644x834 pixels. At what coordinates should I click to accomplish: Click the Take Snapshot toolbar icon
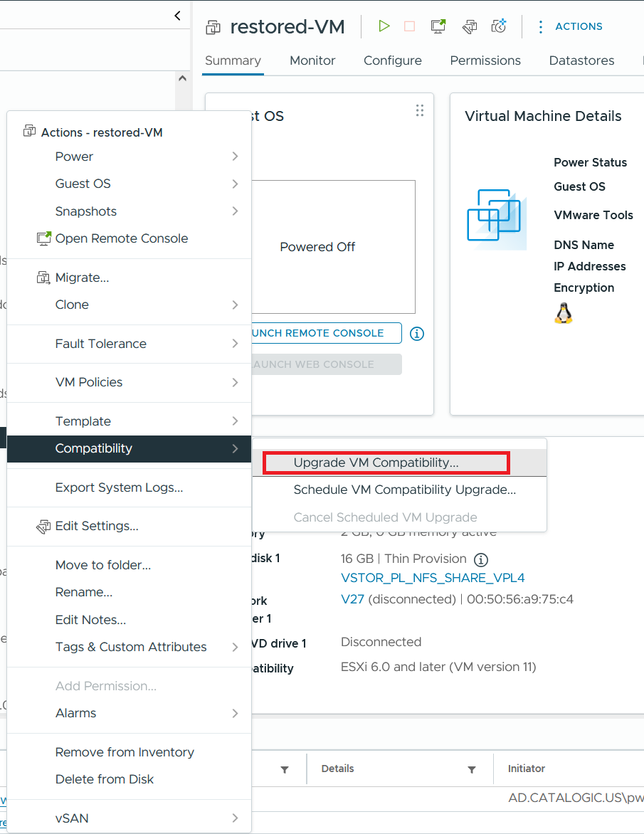(x=499, y=26)
